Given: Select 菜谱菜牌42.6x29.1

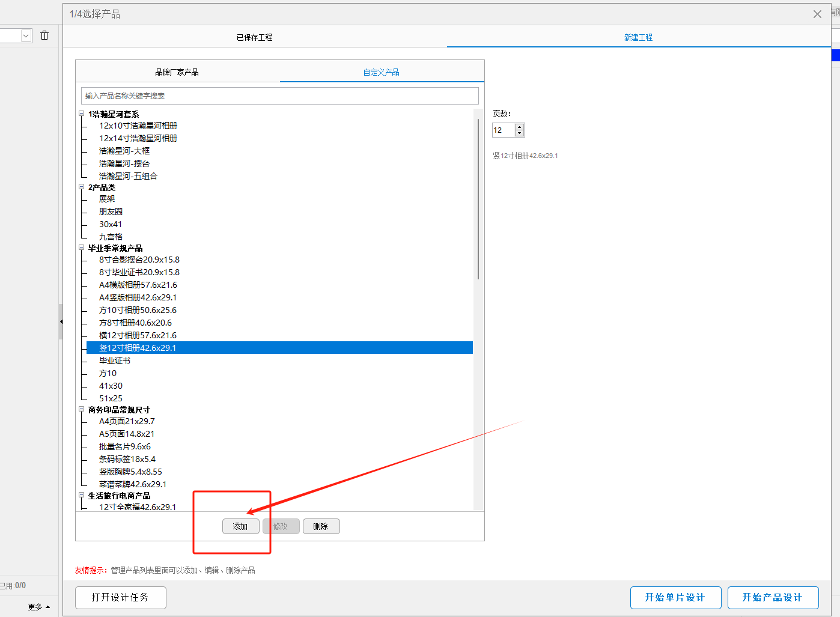Looking at the screenshot, I should (133, 484).
